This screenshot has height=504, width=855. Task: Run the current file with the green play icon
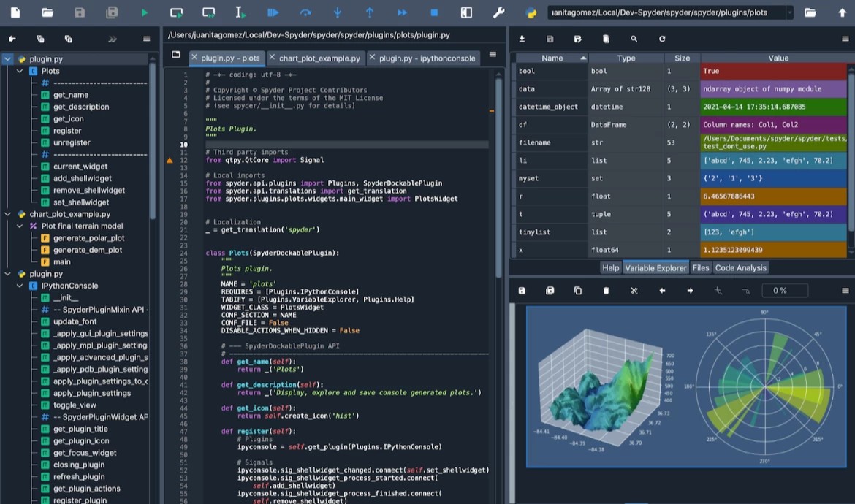[x=145, y=12]
